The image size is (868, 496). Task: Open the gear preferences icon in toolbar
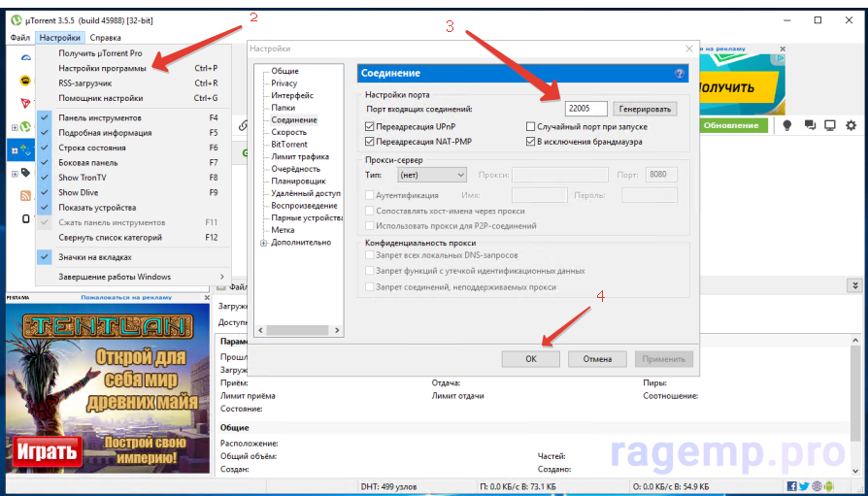pyautogui.click(x=851, y=125)
